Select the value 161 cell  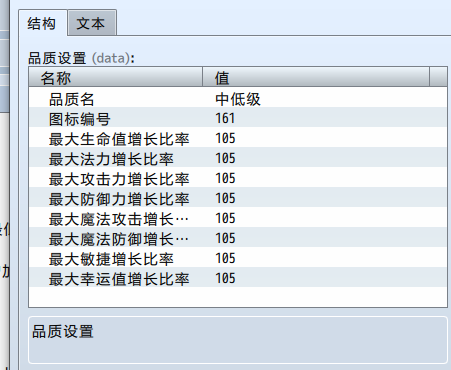225,118
